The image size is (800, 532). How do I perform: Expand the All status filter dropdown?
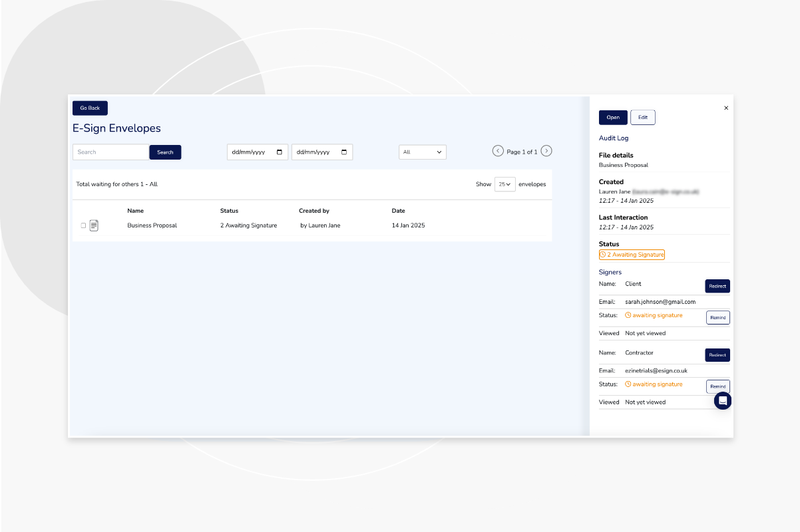point(423,152)
